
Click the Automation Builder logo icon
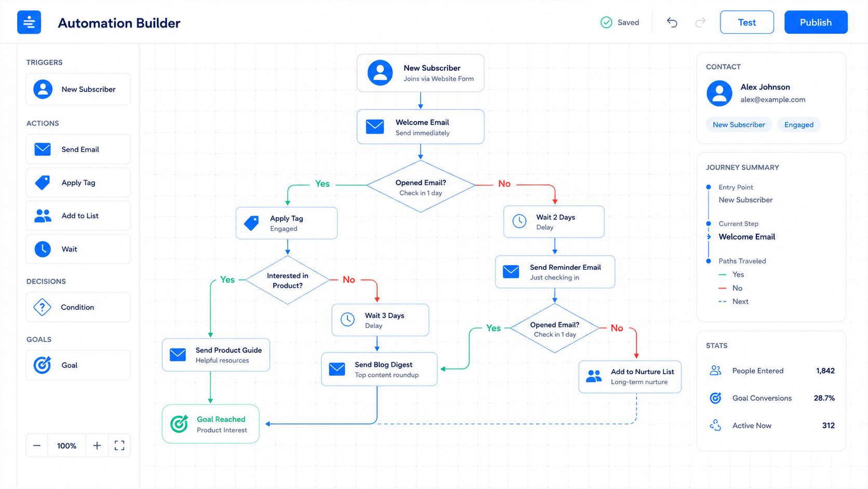pos(29,22)
